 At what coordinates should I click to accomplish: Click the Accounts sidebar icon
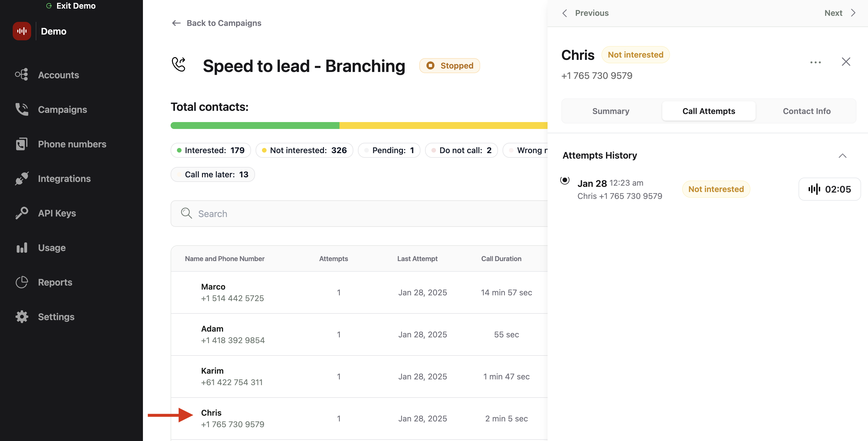pyautogui.click(x=22, y=75)
